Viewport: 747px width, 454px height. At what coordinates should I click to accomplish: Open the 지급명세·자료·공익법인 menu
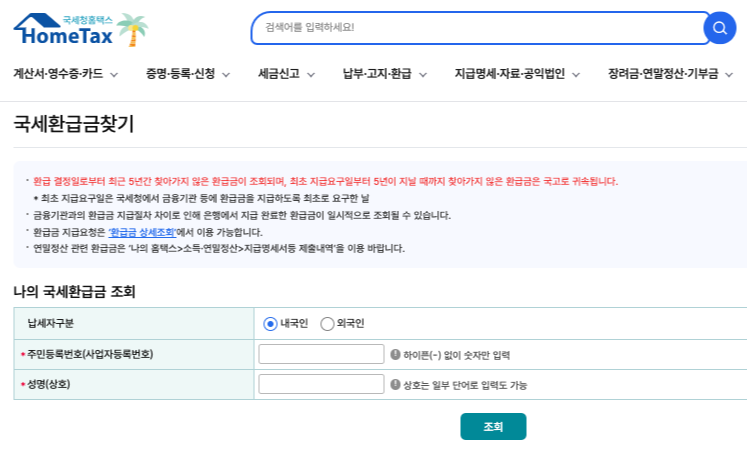click(510, 74)
